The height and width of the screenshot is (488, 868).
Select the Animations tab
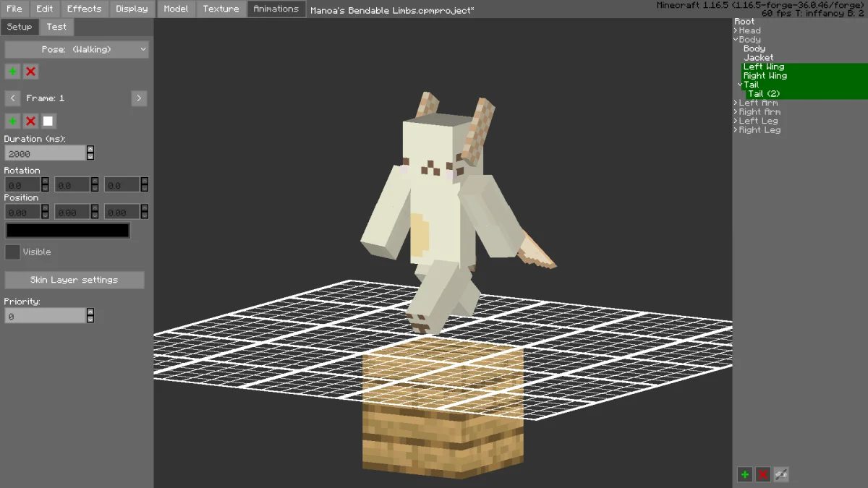click(276, 9)
